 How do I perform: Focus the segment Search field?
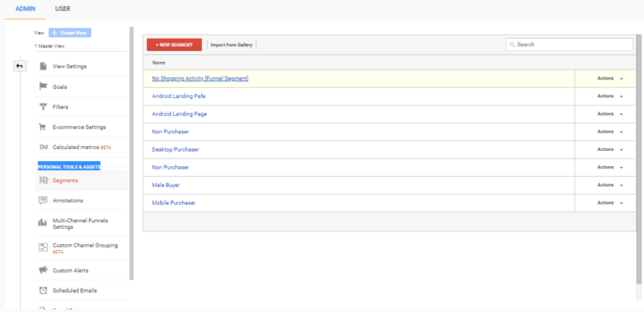click(569, 44)
